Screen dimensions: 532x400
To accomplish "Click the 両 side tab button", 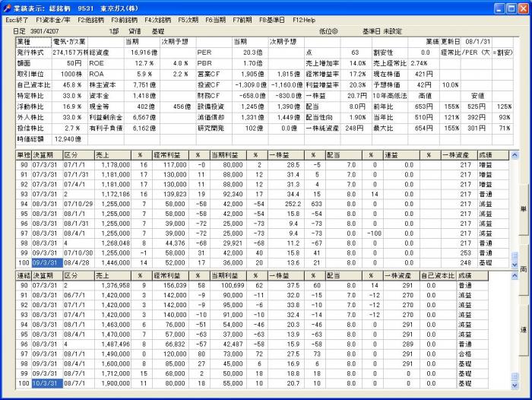I will [524, 269].
